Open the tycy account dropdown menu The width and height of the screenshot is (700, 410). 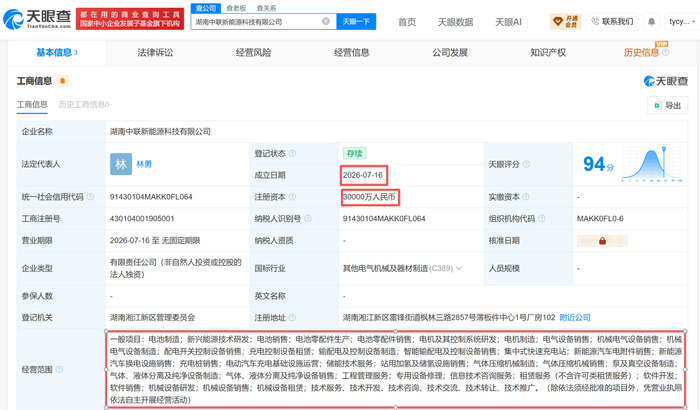[682, 21]
